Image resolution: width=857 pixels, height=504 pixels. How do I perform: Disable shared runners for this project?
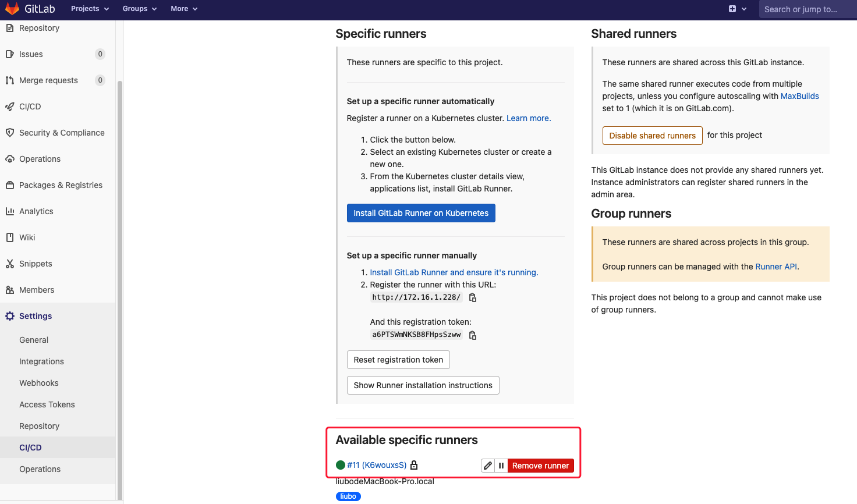pos(652,136)
